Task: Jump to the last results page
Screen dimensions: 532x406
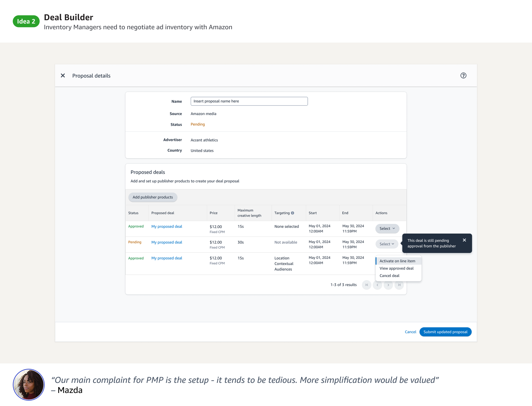Action: [x=399, y=285]
